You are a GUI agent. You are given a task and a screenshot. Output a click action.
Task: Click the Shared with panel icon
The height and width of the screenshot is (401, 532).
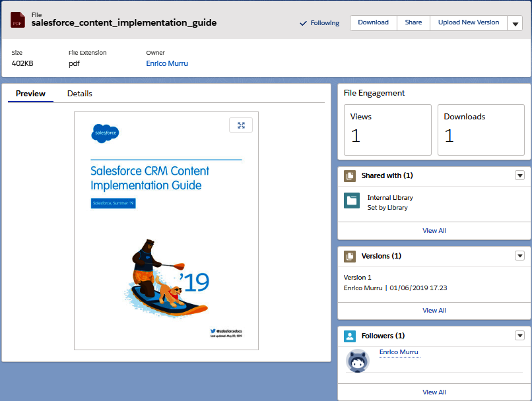click(350, 176)
